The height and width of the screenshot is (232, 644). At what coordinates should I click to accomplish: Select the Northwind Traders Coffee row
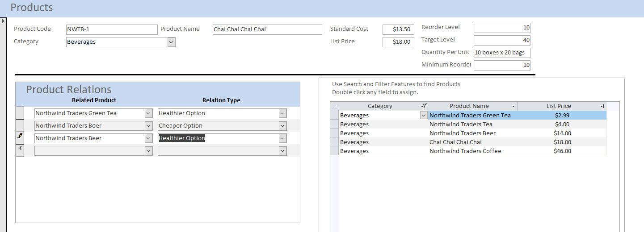coord(334,151)
